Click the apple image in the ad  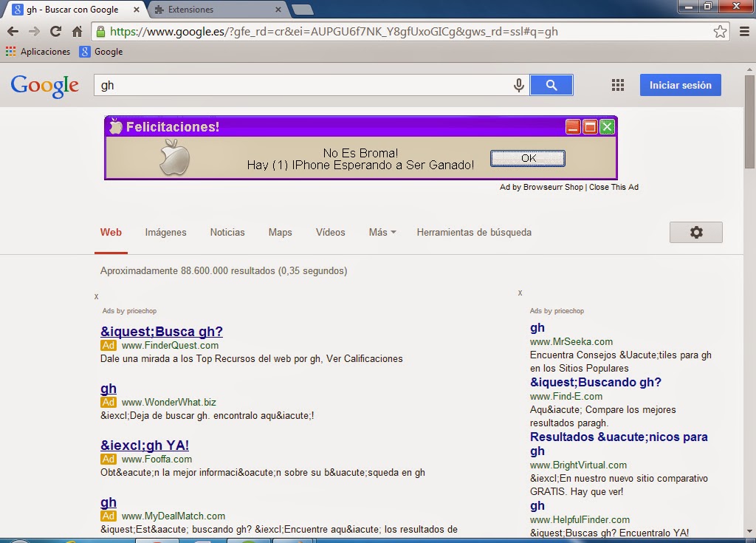[174, 157]
